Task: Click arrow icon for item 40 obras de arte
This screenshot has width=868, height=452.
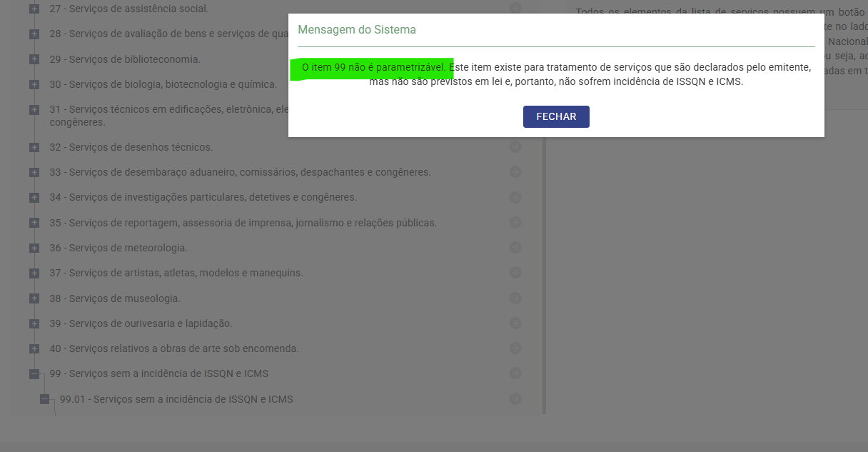Action: pyautogui.click(x=515, y=348)
